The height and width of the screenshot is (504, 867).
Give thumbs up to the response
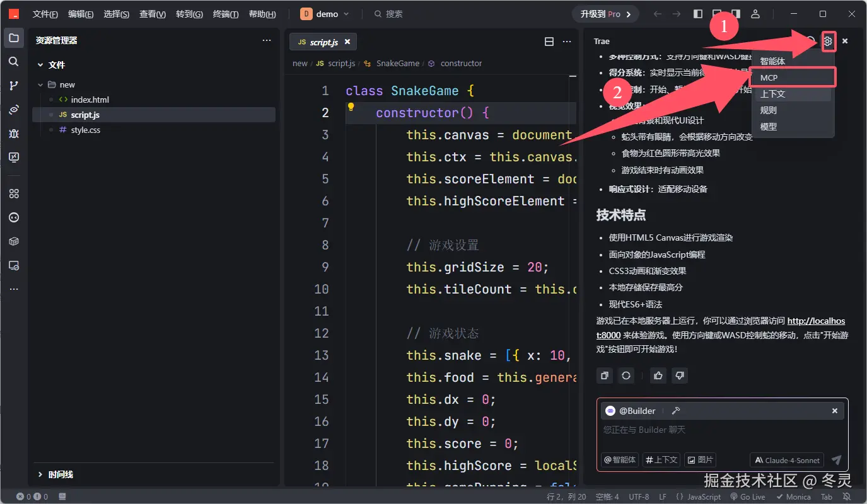(x=658, y=375)
